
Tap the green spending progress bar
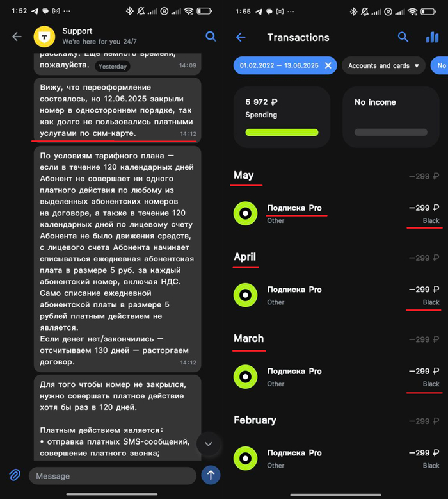(x=282, y=133)
